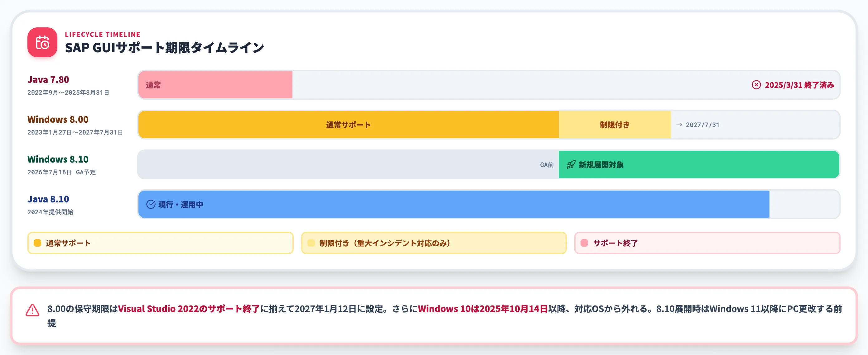868x355 pixels.
Task: Click the orange 通常サポート legend swatch
Action: 37,243
